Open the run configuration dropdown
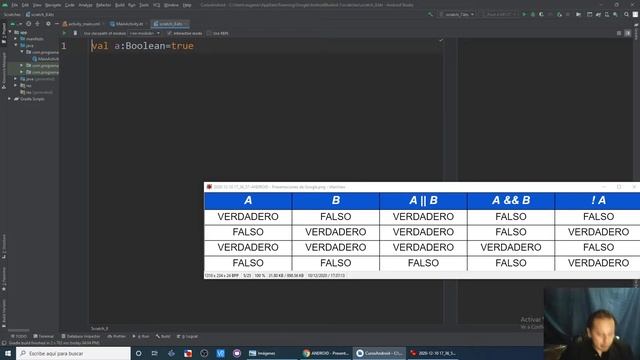640x360 pixels. click(x=458, y=14)
